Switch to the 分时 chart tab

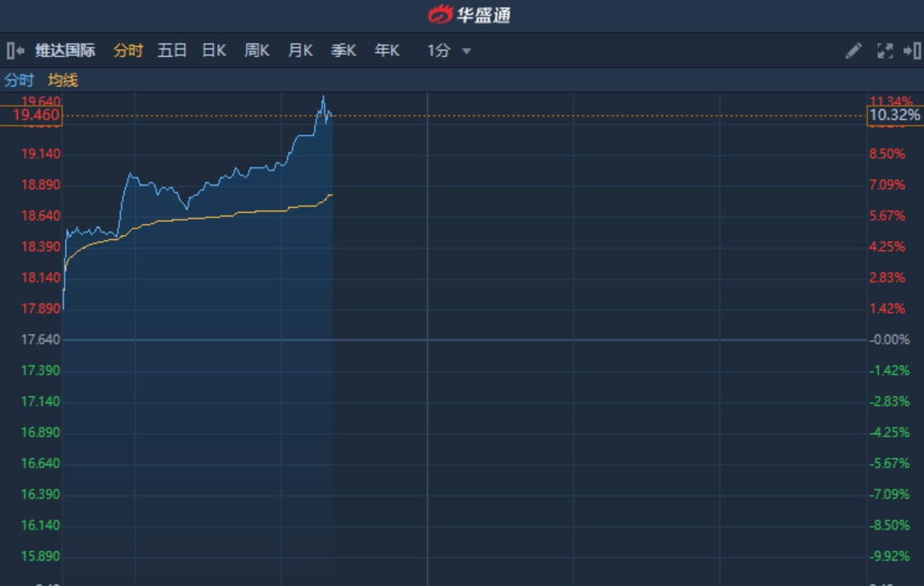[128, 50]
